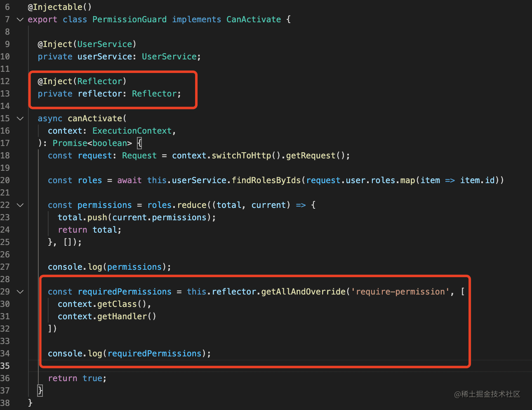The height and width of the screenshot is (410, 532).
Task: Click the ExecutionContext type annotation
Action: 132,131
